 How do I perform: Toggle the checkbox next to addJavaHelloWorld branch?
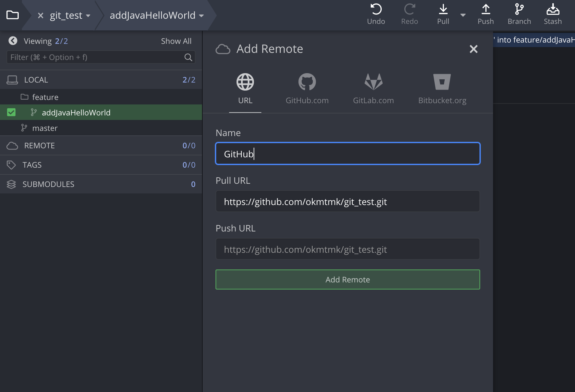(x=11, y=112)
